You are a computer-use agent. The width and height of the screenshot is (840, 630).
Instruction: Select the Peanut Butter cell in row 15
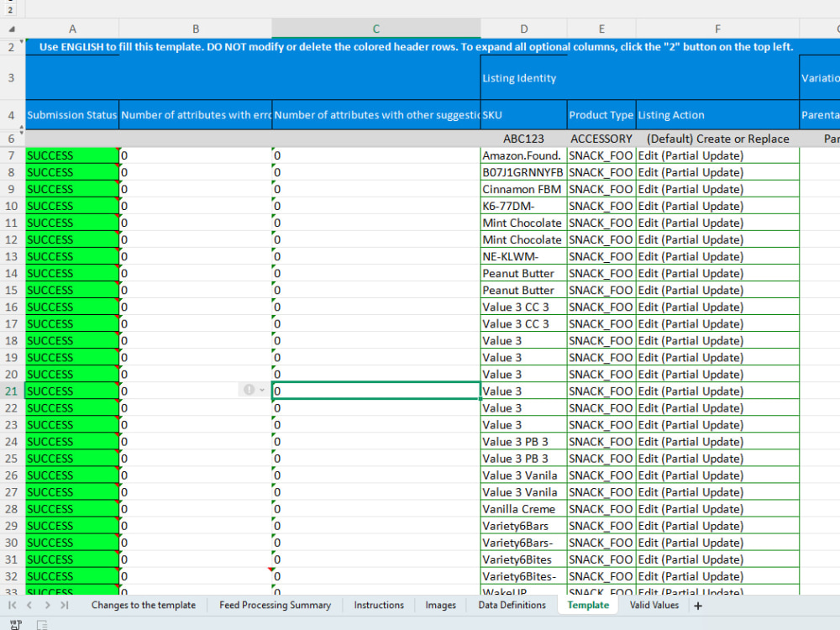524,291
